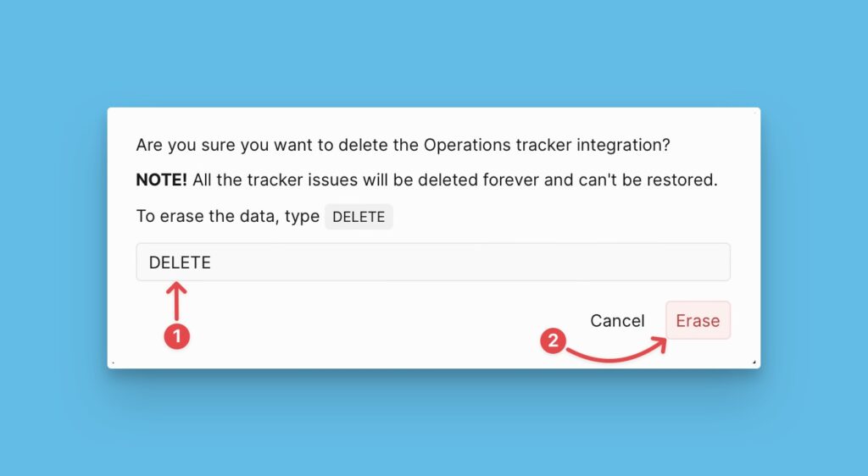Click the dialog's bottom-left corner mark
Image resolution: width=868 pixels, height=476 pixels.
[113, 363]
